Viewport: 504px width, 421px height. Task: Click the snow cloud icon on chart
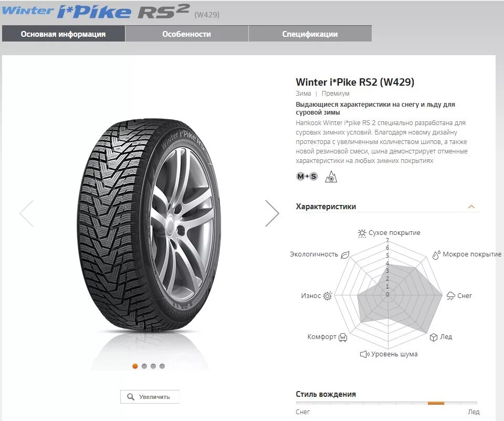click(x=451, y=296)
